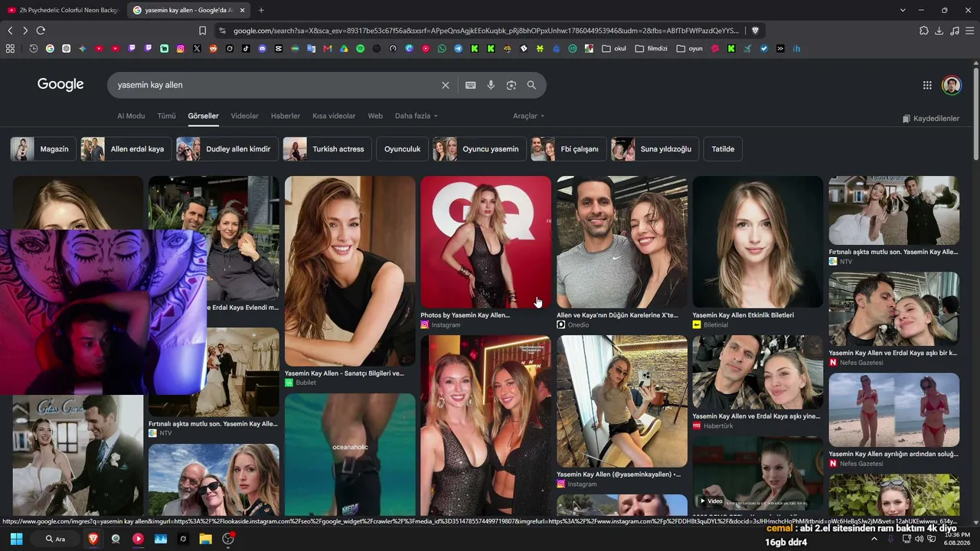Open the Spotify bookmark
Viewport: 980px width, 551px height.
[x=361, y=48]
